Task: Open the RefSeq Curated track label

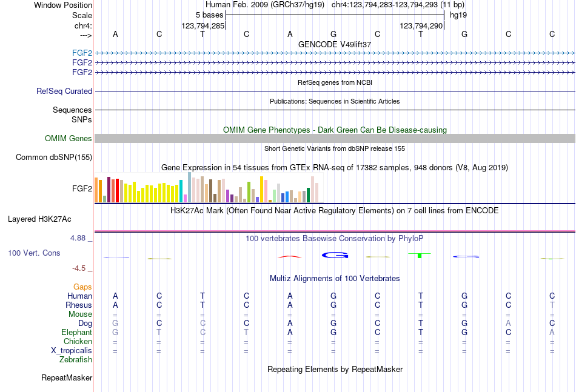Action: coord(64,91)
